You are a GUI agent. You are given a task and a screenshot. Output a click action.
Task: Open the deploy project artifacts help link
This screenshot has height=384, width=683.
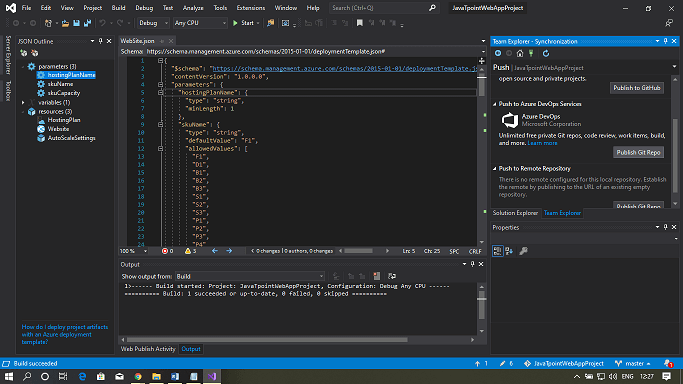[65, 334]
